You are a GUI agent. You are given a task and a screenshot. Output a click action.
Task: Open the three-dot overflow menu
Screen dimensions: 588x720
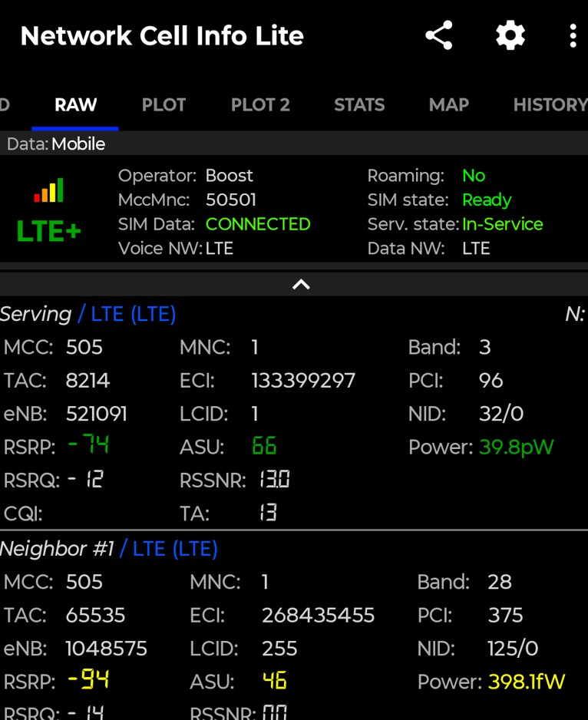point(573,36)
